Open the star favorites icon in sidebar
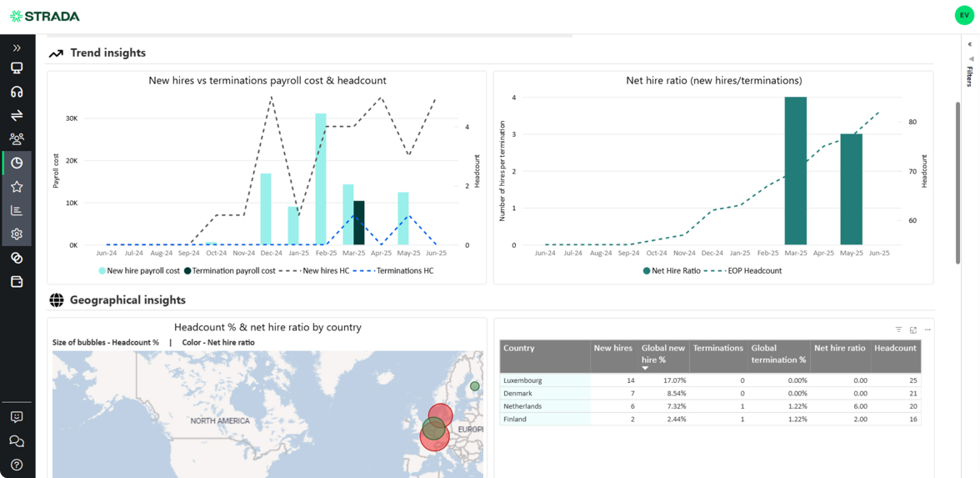Screen dimensions: 980x478 click(17, 187)
